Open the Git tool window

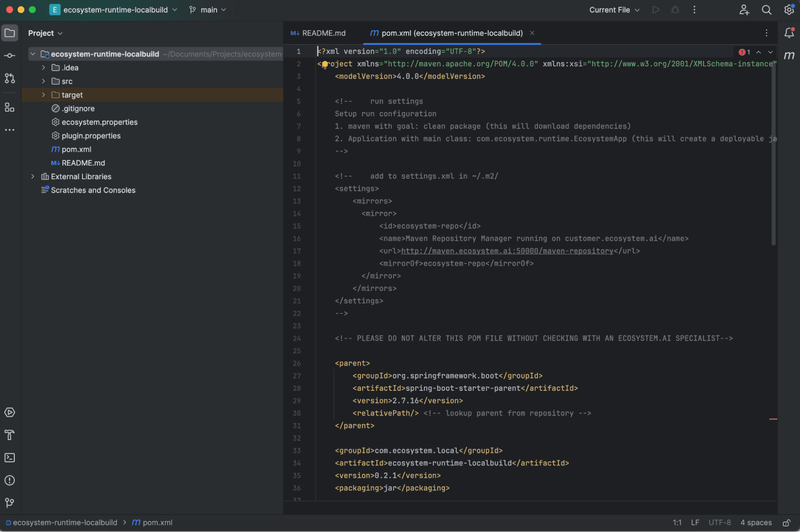10,503
